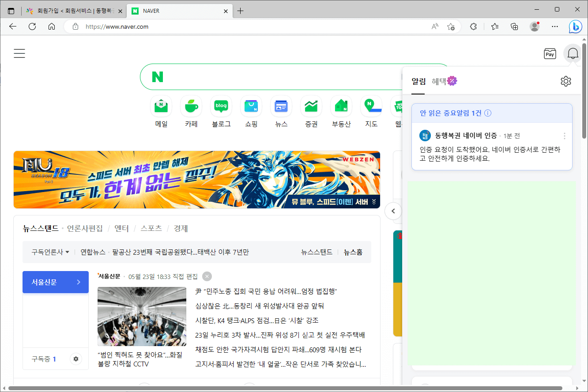Viewport: 588px width, 392px height.
Task: Switch to the 혜택 tab
Action: [x=440, y=81]
